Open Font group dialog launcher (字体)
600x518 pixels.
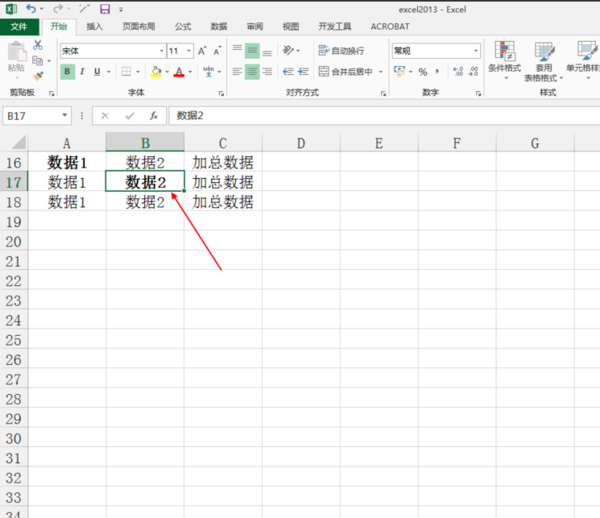click(x=221, y=93)
